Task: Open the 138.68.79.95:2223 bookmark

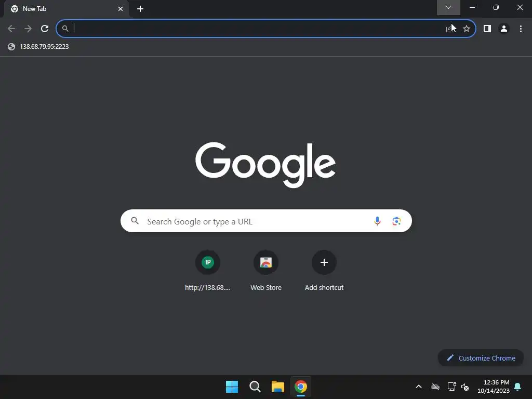Action: [38, 46]
